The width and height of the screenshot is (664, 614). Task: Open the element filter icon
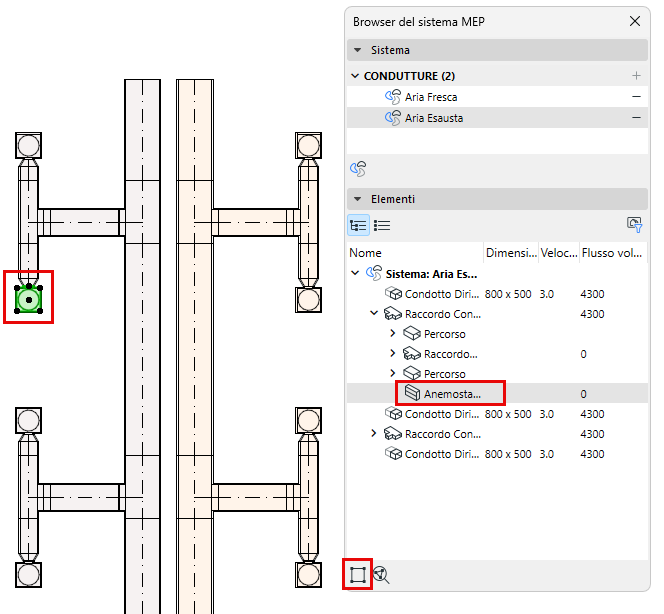click(634, 224)
